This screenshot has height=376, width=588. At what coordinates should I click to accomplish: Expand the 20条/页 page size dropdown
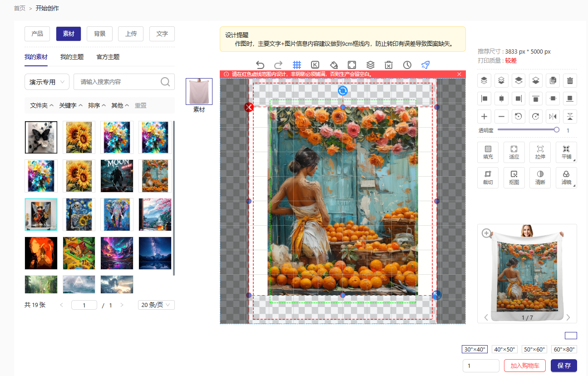[156, 305]
